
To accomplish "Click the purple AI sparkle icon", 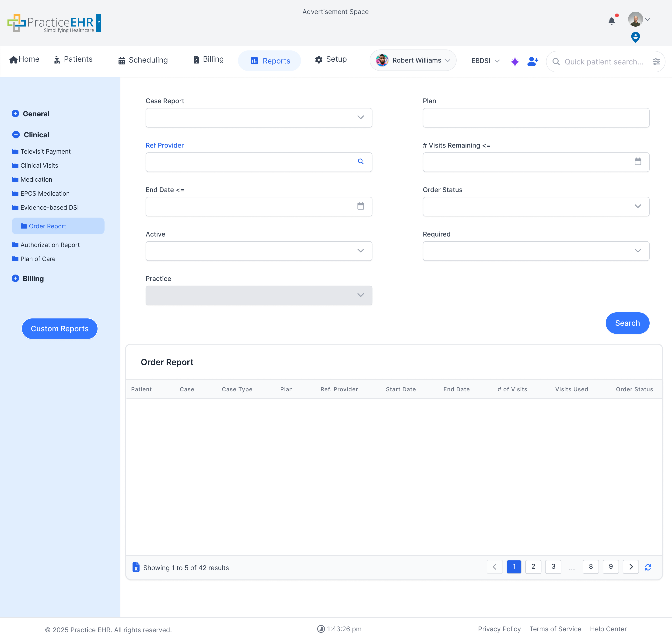I will pos(515,62).
